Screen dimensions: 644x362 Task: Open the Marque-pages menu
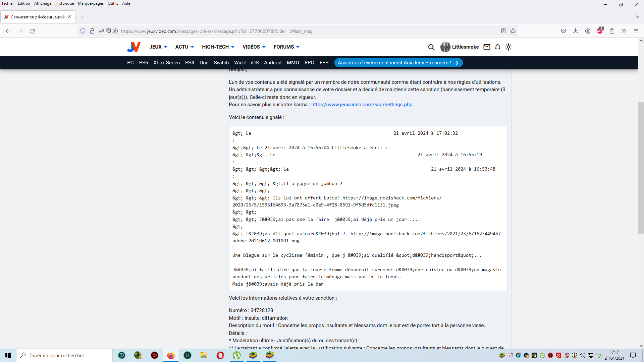[91, 3]
